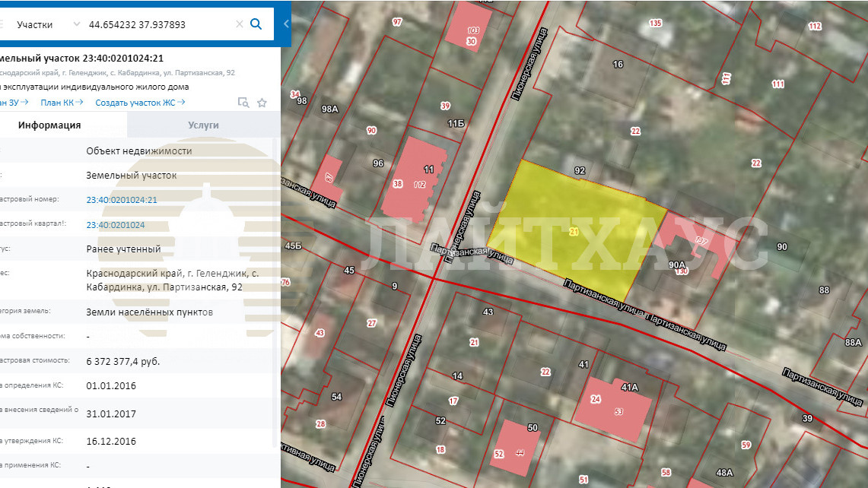Select the pink building labeled 103

click(469, 25)
